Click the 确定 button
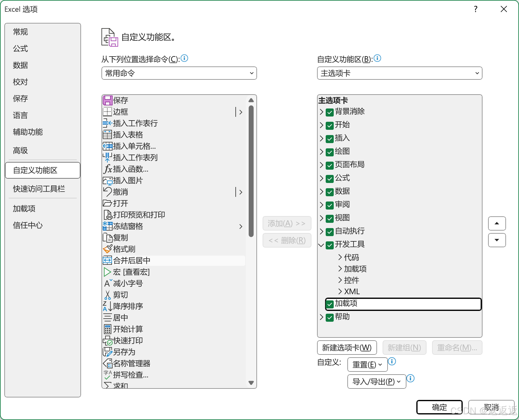Screen dimensions: 519x420 [440, 407]
